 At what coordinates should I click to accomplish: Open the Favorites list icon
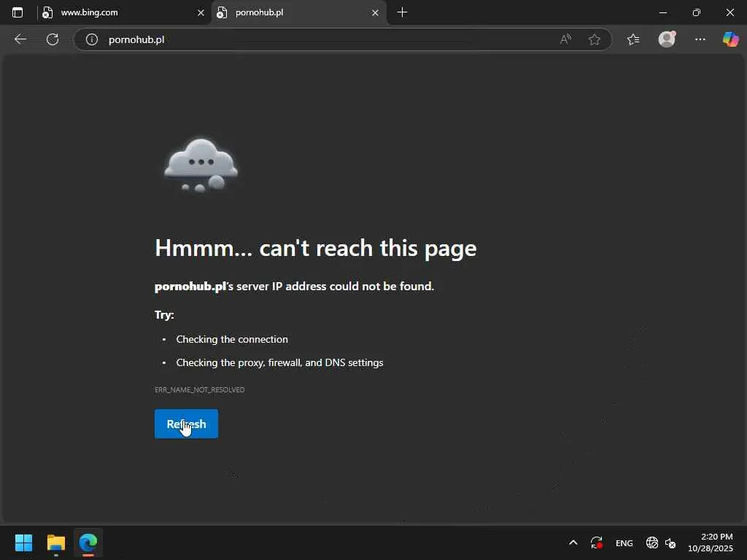633,39
